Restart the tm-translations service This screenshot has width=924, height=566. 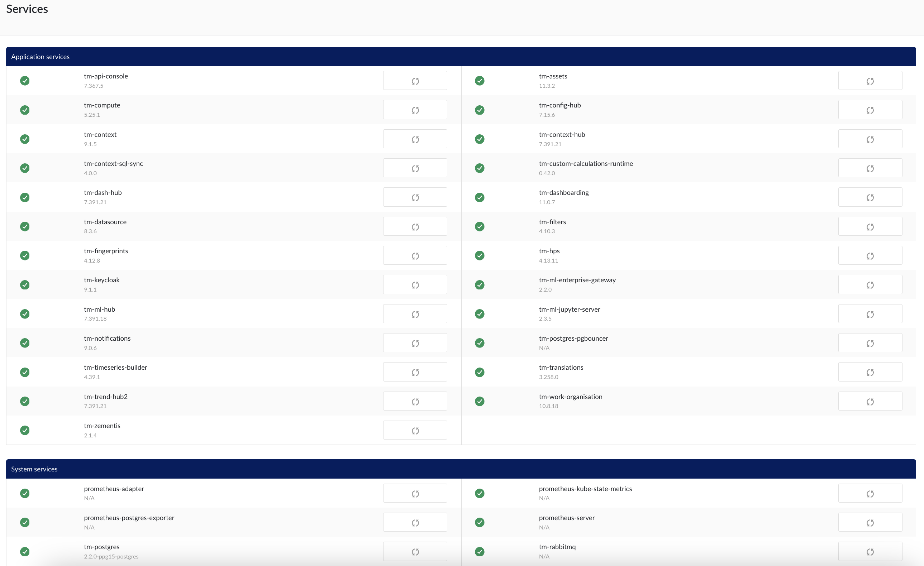[870, 372]
